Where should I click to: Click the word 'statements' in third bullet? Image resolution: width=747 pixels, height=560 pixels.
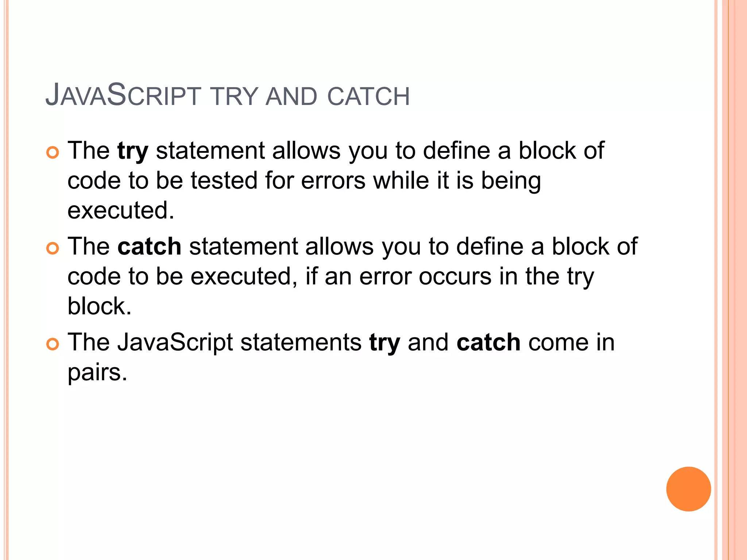pos(301,343)
